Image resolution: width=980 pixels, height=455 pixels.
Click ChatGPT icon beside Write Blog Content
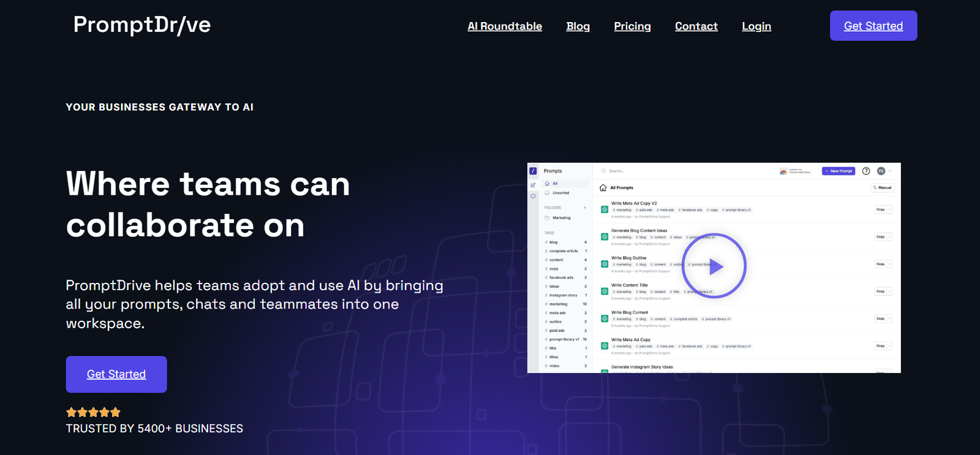(605, 318)
